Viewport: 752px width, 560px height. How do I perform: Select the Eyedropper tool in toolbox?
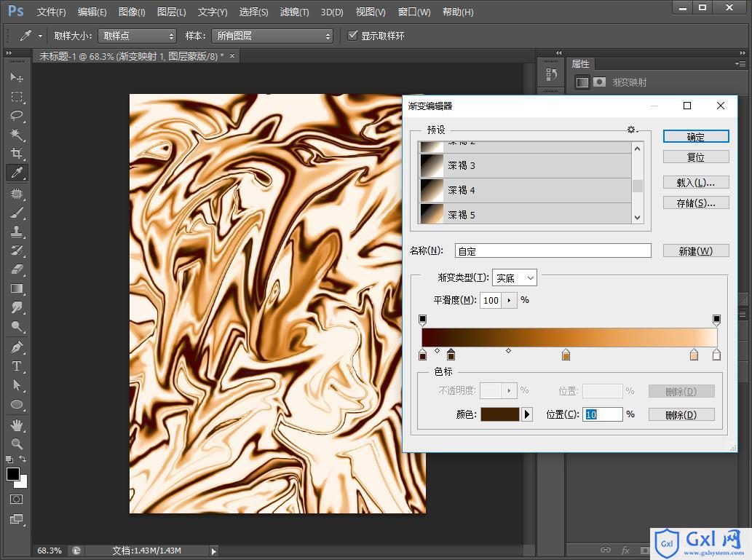coord(16,173)
